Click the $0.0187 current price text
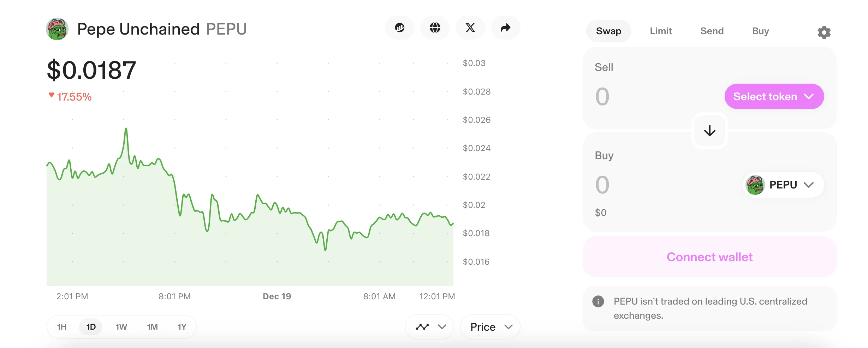Image resolution: width=868 pixels, height=348 pixels. (x=91, y=70)
